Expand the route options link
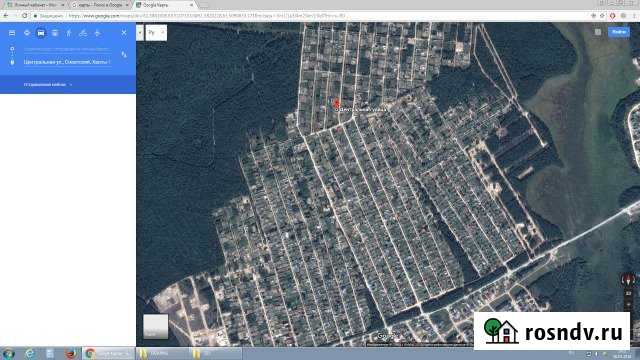This screenshot has height=360, width=640. click(47, 84)
